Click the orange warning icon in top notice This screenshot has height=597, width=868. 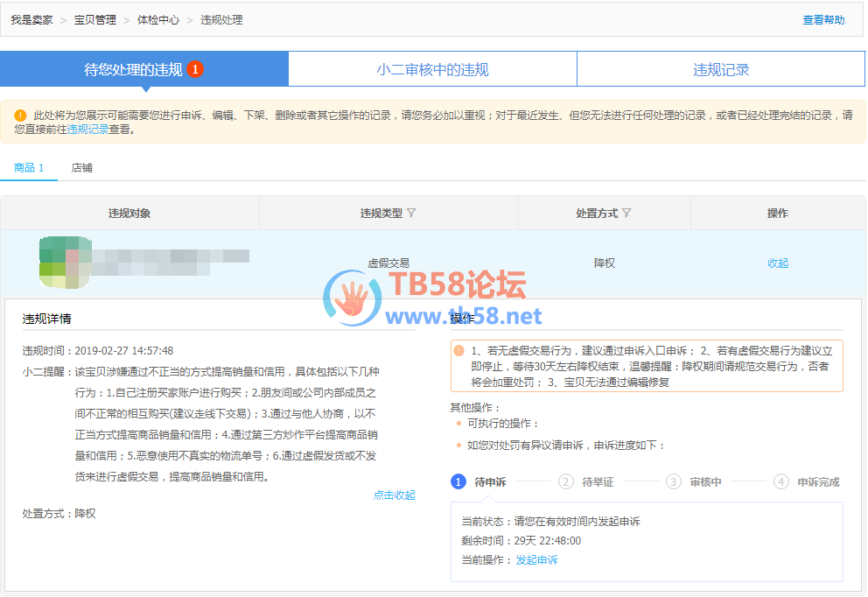point(21,116)
